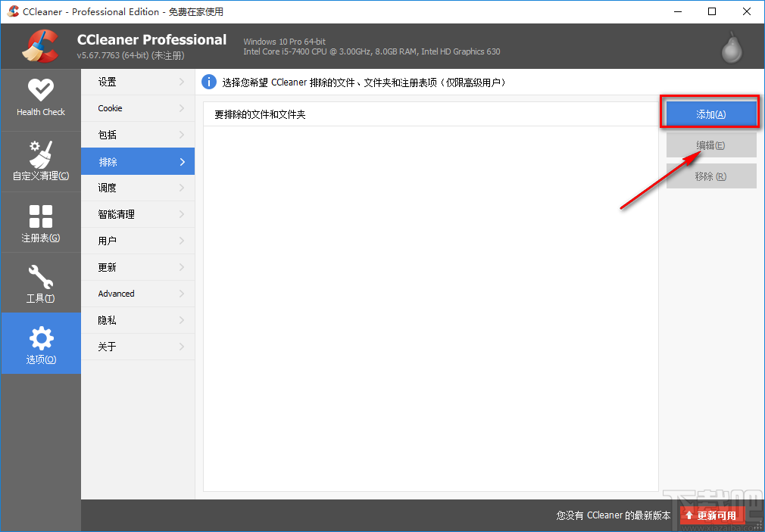Click the pear icon in the header
This screenshot has width=765, height=532.
coord(732,48)
